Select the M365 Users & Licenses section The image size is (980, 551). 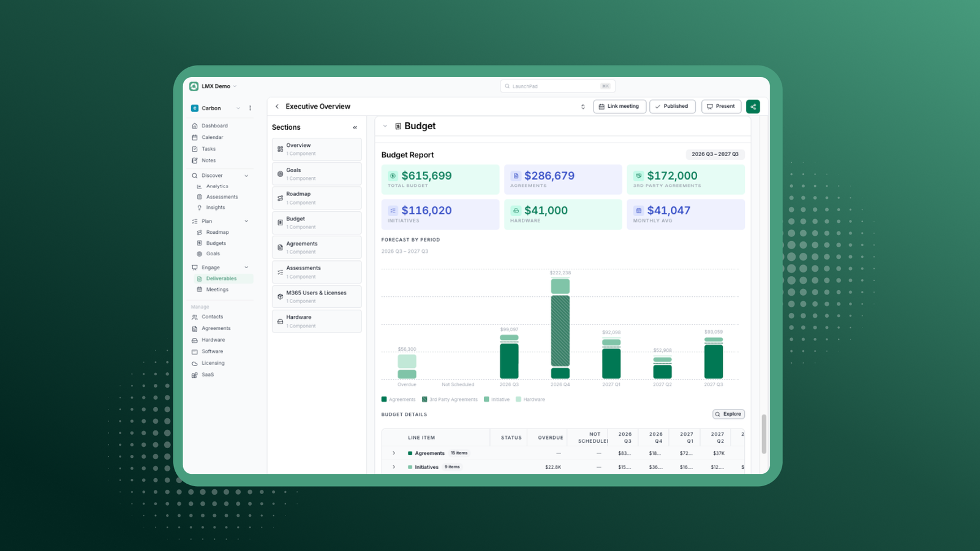(x=317, y=297)
